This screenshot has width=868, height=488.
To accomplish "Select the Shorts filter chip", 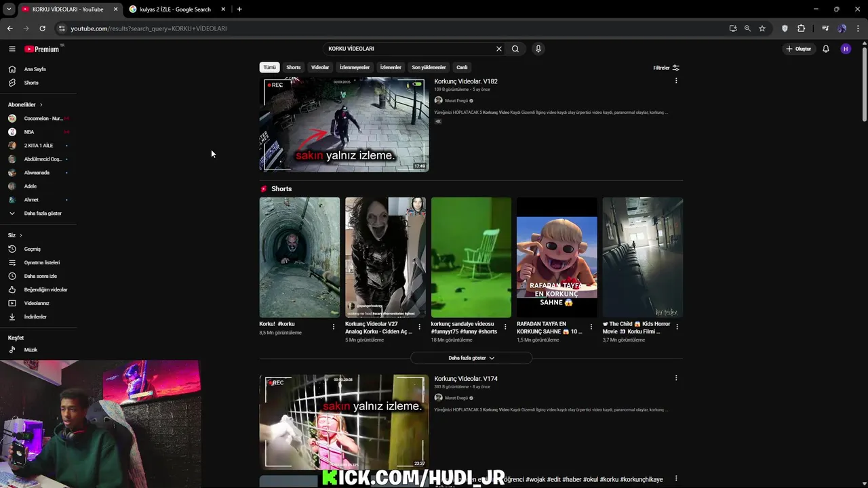I will [293, 68].
